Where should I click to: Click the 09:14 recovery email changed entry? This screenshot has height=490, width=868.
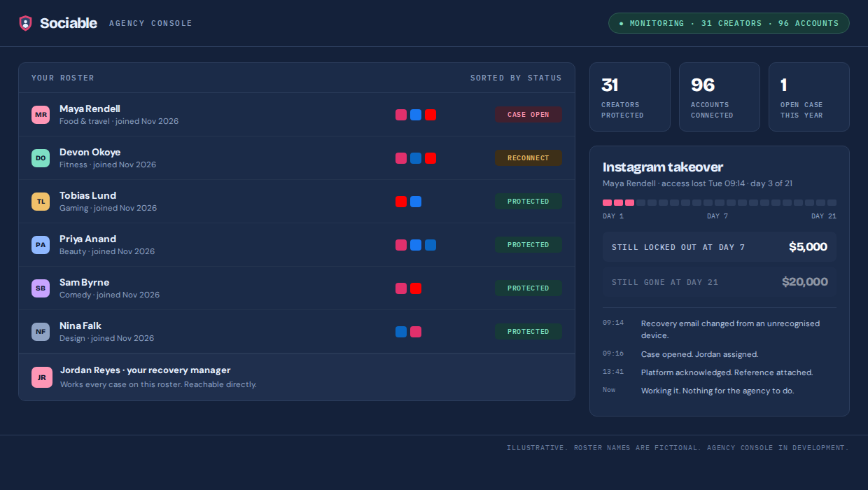tap(720, 329)
